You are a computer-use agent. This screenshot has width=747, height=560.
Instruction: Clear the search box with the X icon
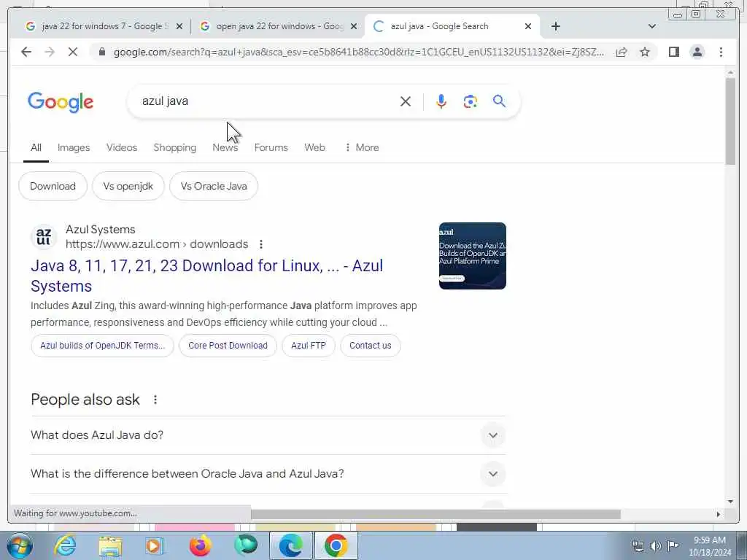coord(406,101)
